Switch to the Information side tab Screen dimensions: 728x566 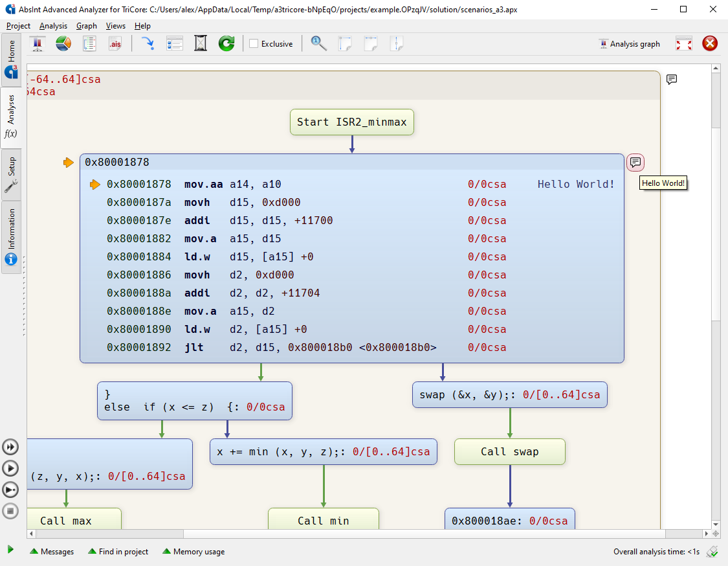pos(11,237)
